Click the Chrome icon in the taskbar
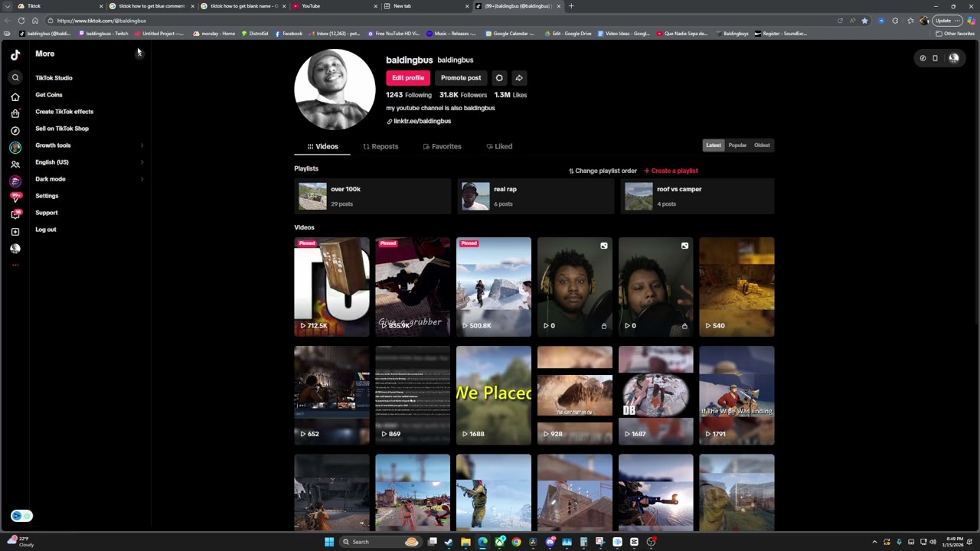 pos(516,542)
